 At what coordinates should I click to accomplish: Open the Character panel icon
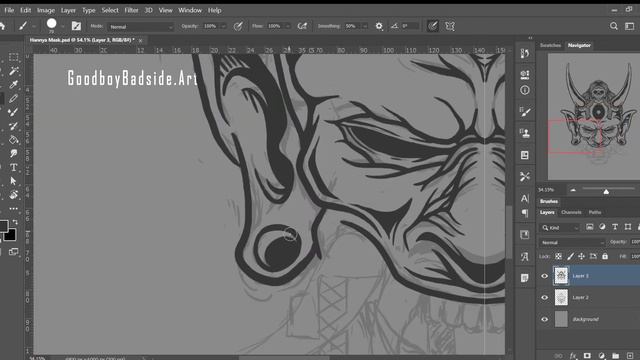tap(525, 198)
